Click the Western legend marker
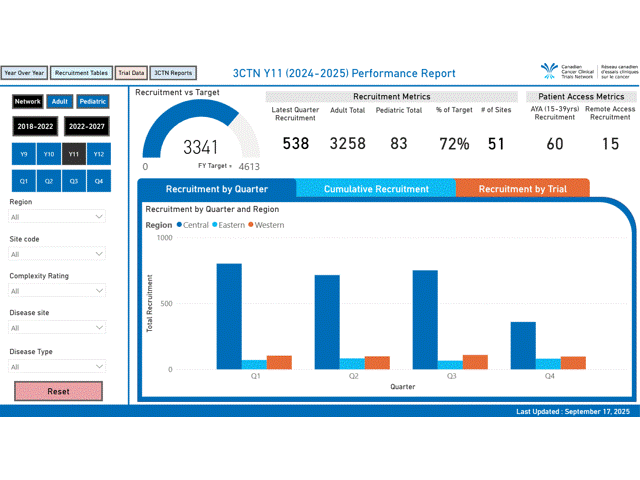This screenshot has width=640, height=480. pyautogui.click(x=252, y=225)
